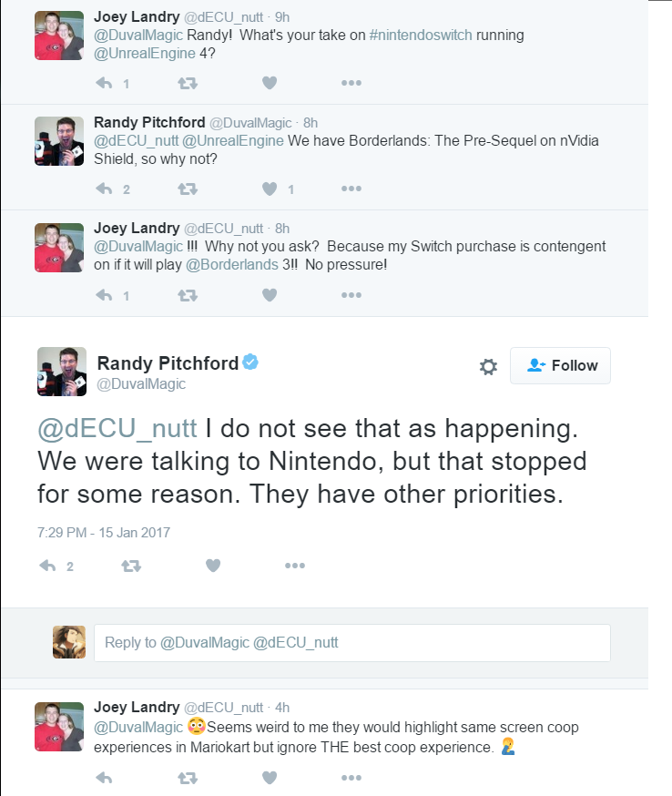Like the main tweet about Nintendo priorities

click(x=213, y=566)
